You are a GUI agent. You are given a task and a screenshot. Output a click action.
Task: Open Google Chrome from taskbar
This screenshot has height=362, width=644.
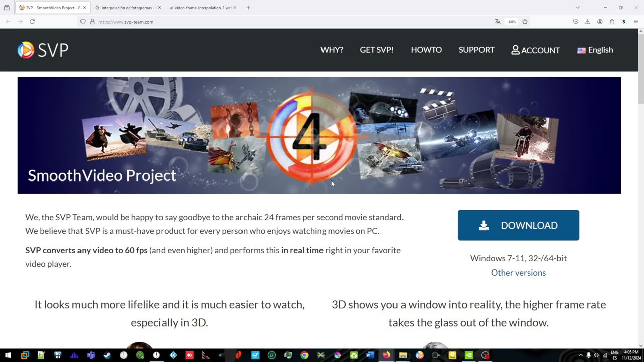[x=304, y=355]
